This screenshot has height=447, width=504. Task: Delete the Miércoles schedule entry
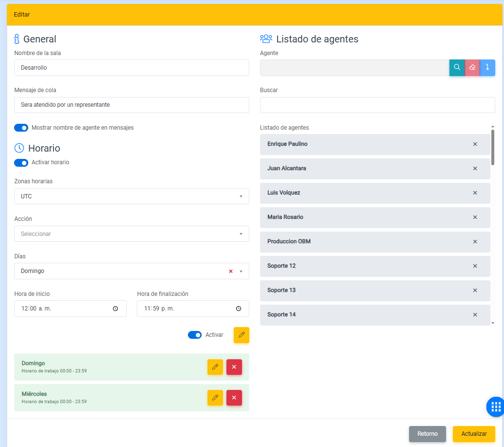[234, 398]
